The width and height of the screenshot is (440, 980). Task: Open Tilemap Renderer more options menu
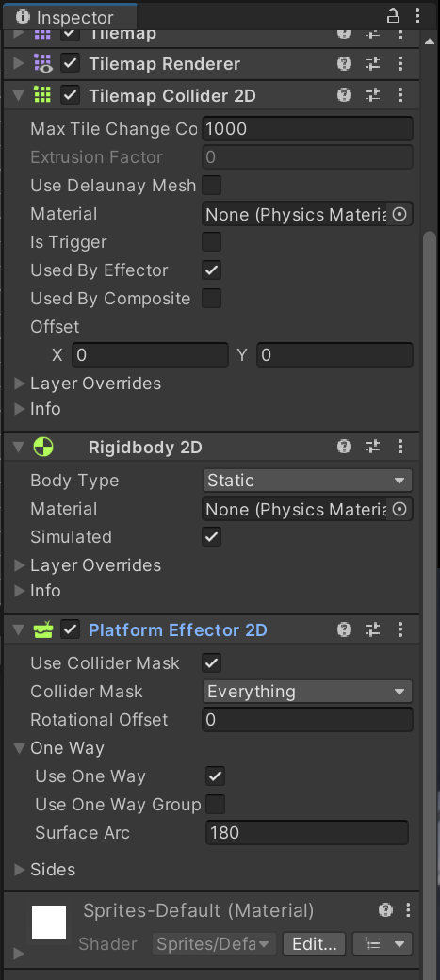click(400, 63)
